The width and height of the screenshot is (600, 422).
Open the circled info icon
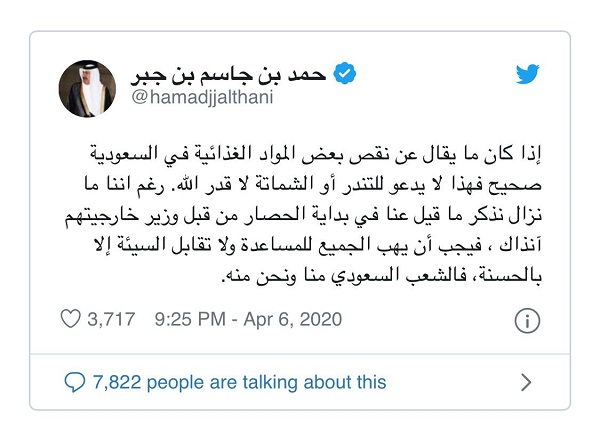527,321
